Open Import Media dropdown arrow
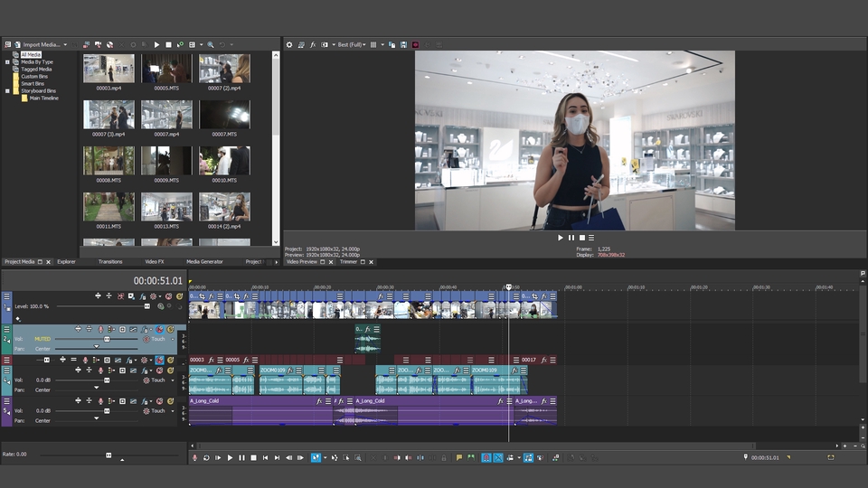Image resolution: width=868 pixels, height=488 pixels. tap(65, 45)
